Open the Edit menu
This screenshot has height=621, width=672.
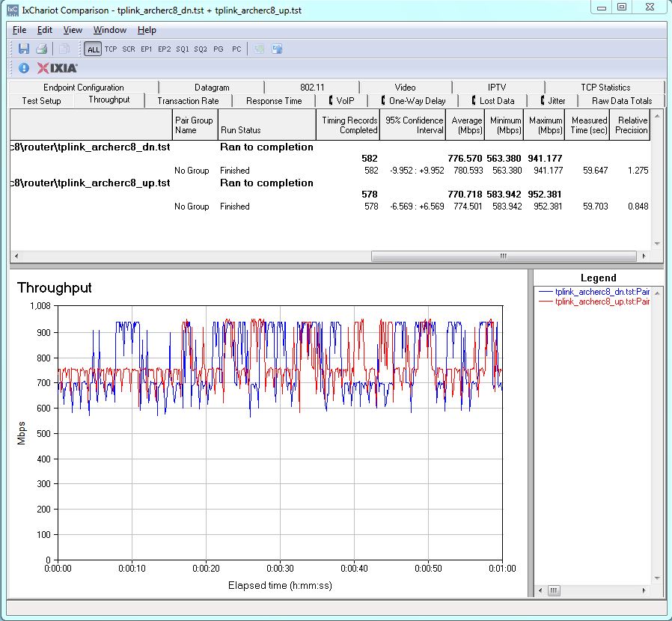click(x=45, y=30)
